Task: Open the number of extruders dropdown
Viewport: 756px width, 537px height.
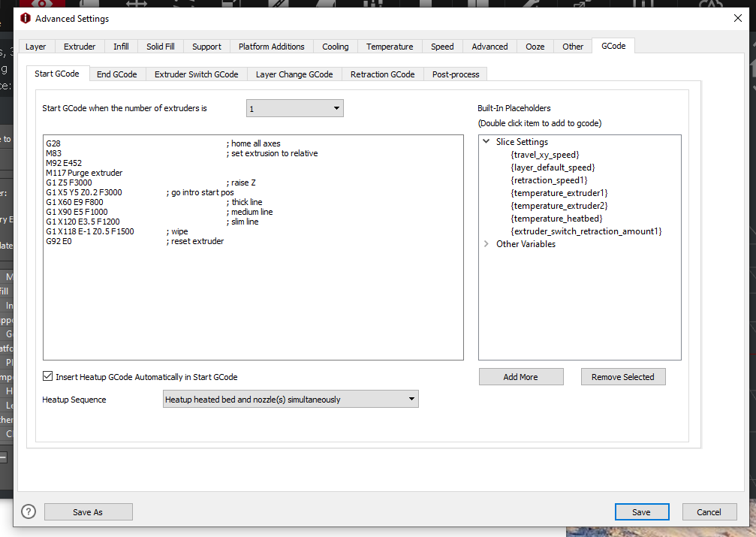Action: 294,108
